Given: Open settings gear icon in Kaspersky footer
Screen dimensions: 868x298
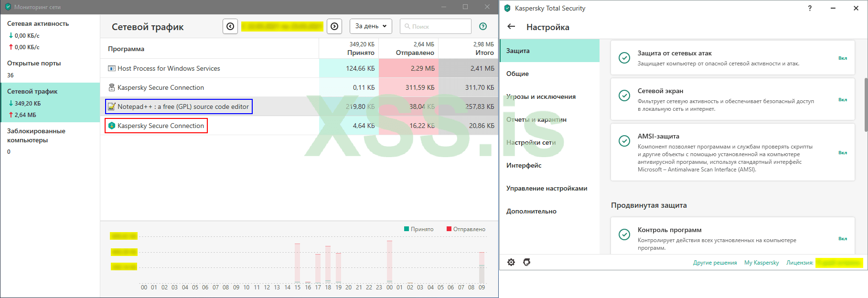Looking at the screenshot, I should click(511, 262).
